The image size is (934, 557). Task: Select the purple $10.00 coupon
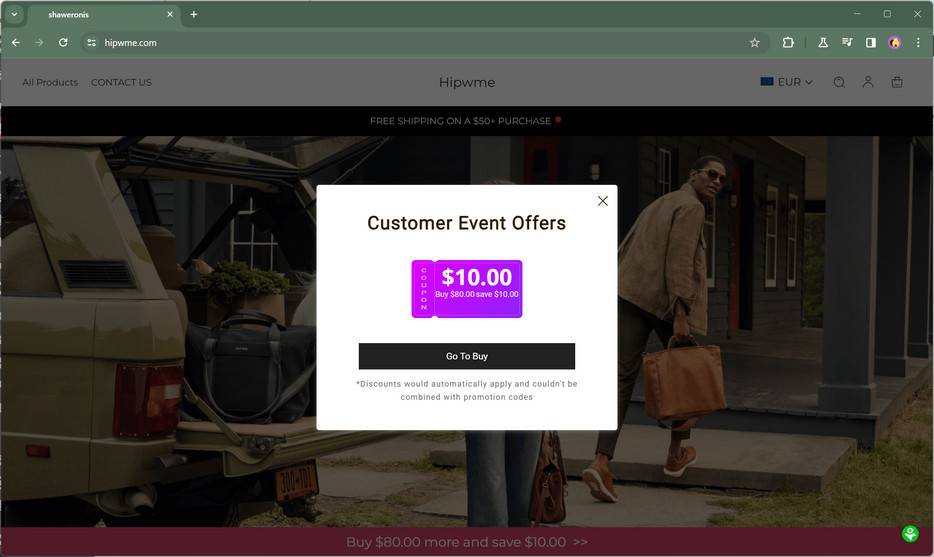466,289
